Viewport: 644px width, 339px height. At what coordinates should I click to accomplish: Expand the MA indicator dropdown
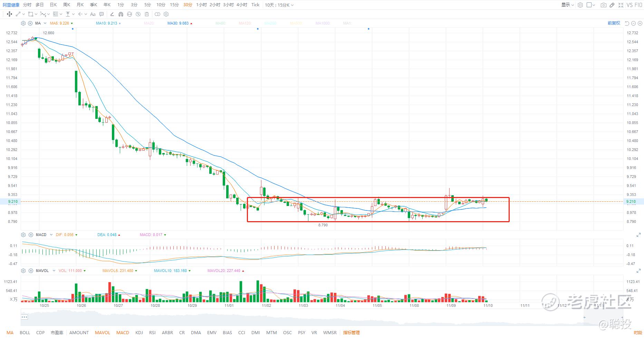click(x=45, y=23)
